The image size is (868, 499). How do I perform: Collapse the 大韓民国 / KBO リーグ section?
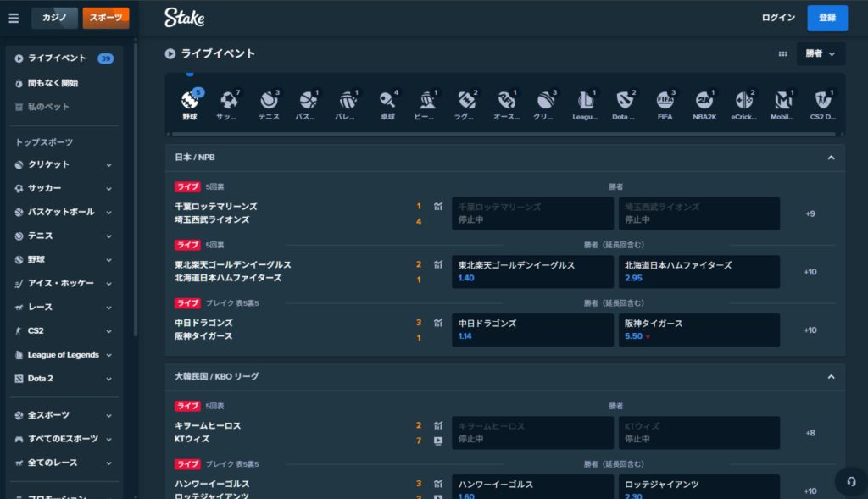pyautogui.click(x=831, y=377)
